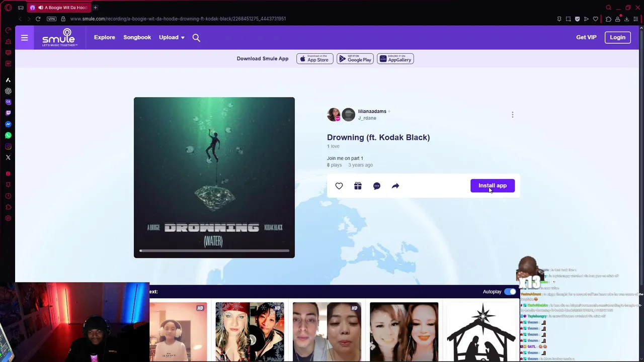Open sidebar settings gear icon

pyautogui.click(x=8, y=218)
